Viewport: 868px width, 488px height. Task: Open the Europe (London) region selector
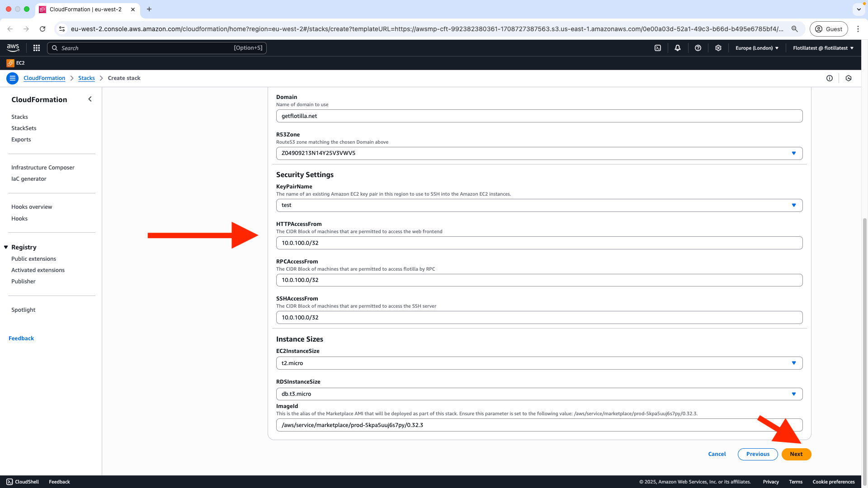(757, 48)
